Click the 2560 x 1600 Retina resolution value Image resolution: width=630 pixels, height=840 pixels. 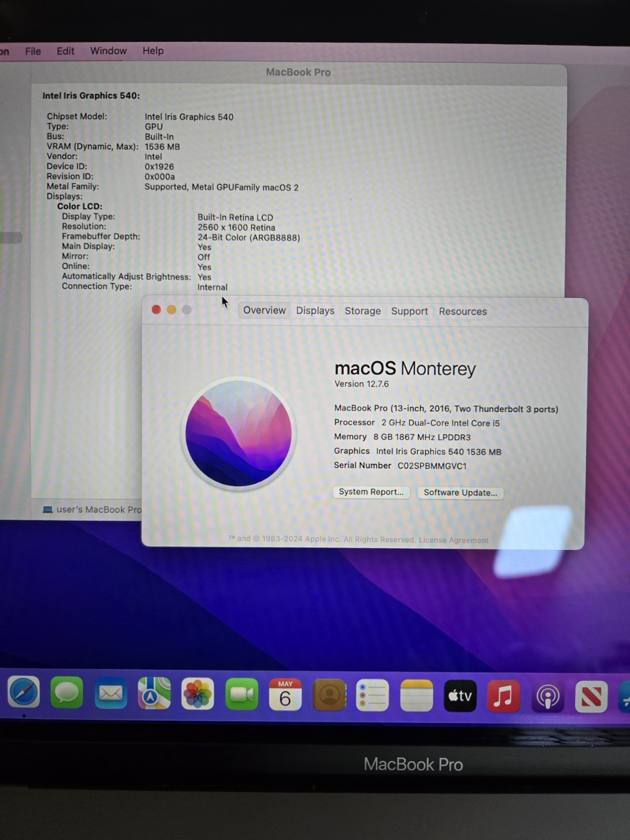click(236, 227)
